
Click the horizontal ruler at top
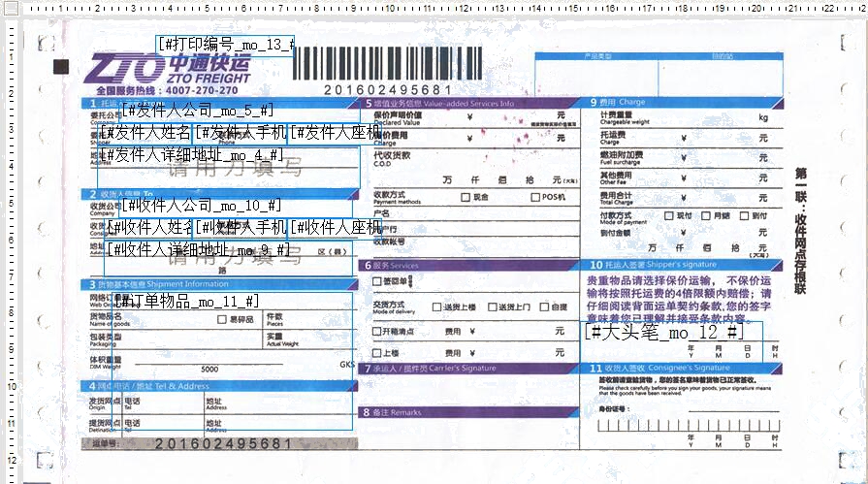436,9
